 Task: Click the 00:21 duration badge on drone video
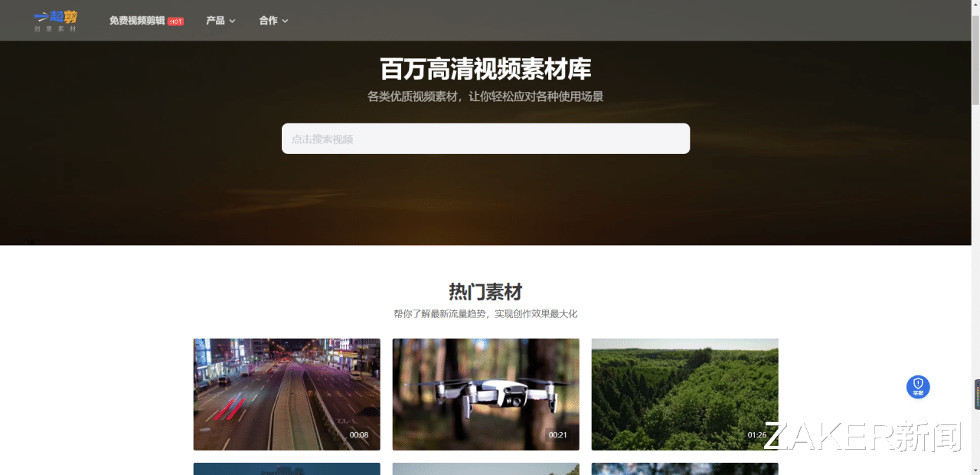click(x=558, y=434)
